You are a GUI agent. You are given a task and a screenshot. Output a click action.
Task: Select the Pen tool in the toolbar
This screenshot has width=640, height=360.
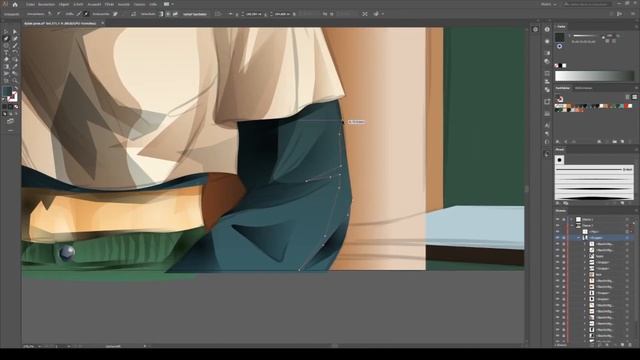[x=6, y=38]
